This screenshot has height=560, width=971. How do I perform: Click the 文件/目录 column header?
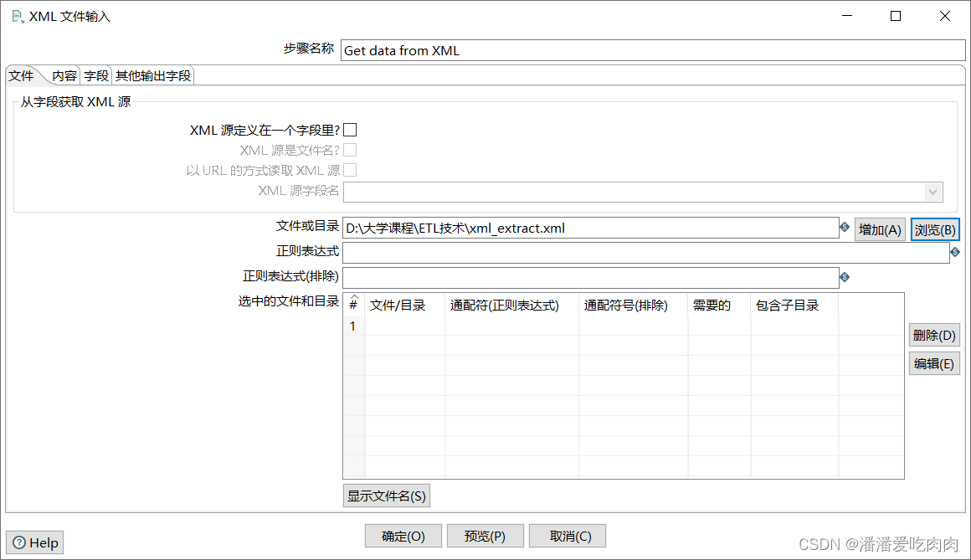tap(405, 306)
